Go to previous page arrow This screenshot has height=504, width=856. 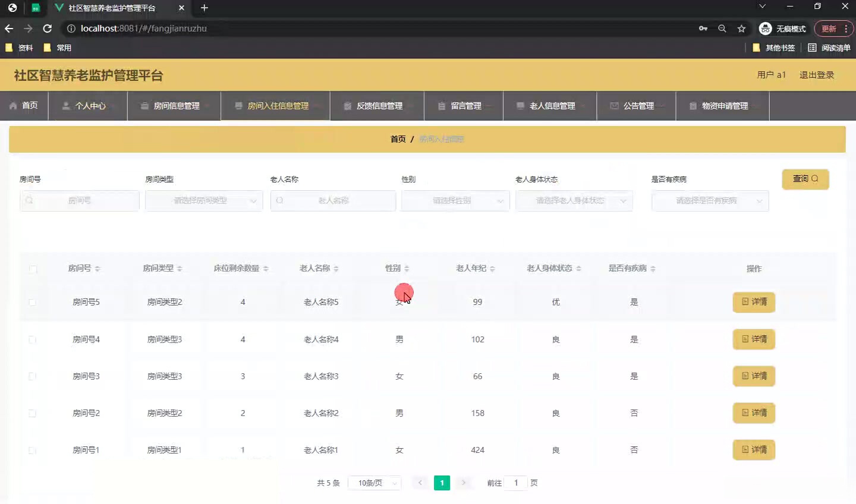click(x=420, y=483)
